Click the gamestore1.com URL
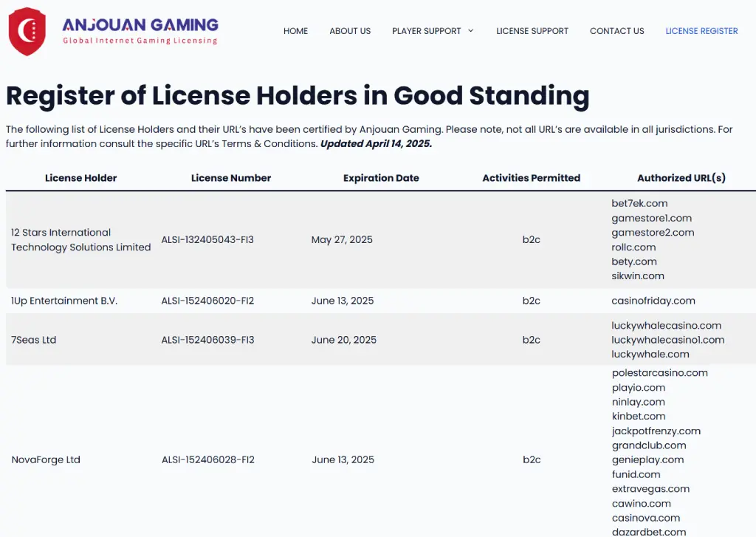The height and width of the screenshot is (537, 756). pyautogui.click(x=651, y=218)
